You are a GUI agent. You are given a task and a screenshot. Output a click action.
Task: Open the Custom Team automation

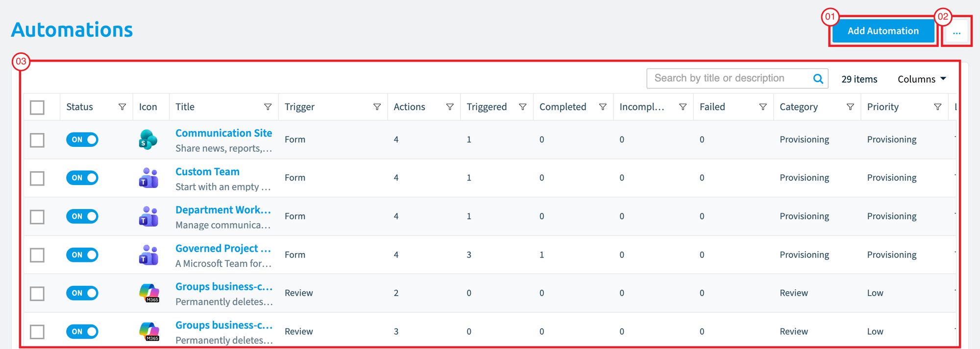[207, 172]
